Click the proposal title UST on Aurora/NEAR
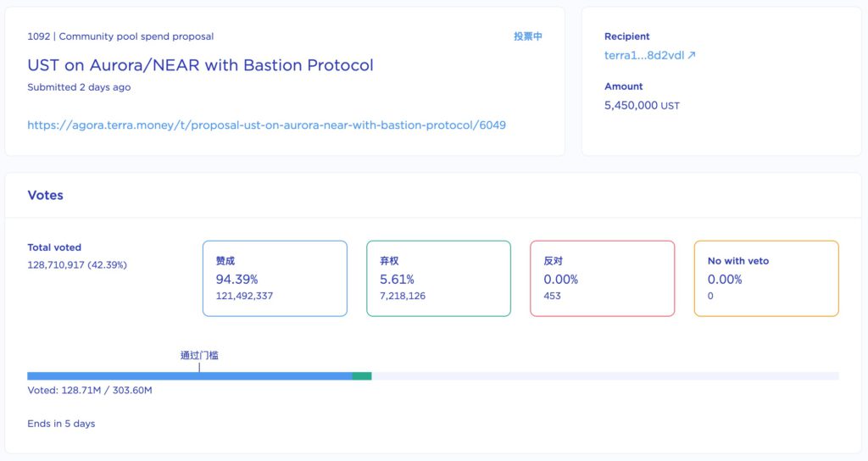868x461 pixels. (x=200, y=65)
